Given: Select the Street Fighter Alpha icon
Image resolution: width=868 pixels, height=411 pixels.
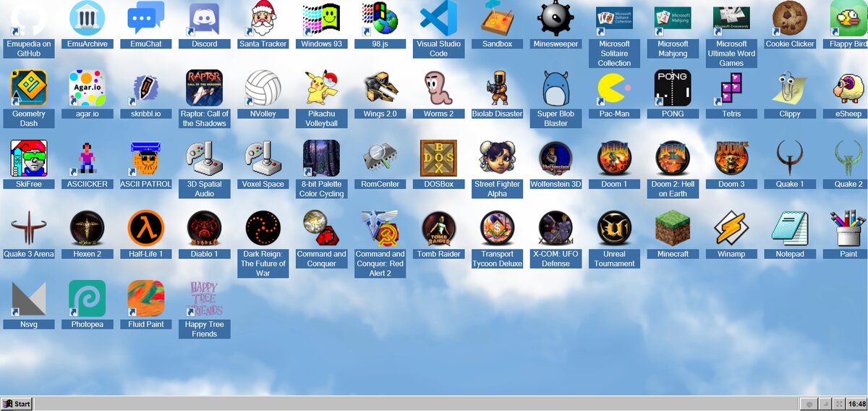Looking at the screenshot, I should [x=497, y=158].
